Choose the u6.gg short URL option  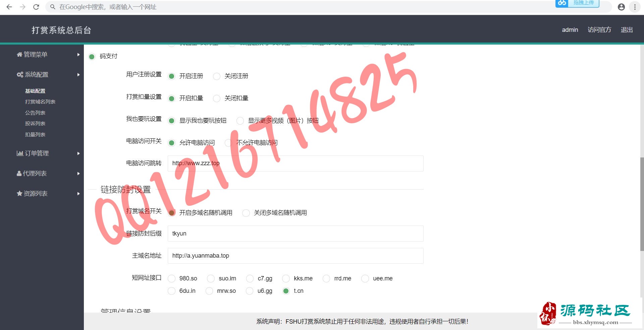pyautogui.click(x=250, y=291)
